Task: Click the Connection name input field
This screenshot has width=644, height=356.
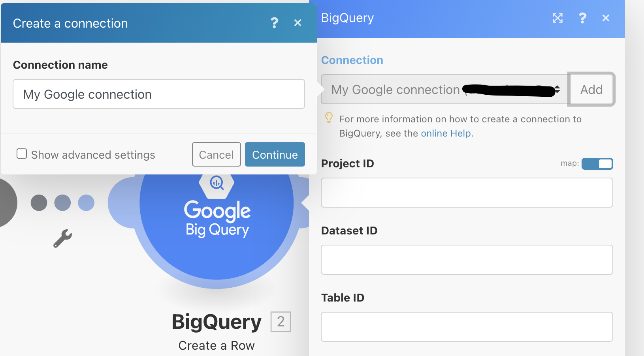Action: (x=159, y=94)
